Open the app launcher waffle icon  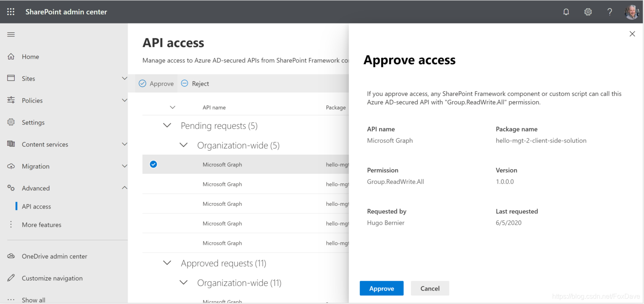[11, 12]
